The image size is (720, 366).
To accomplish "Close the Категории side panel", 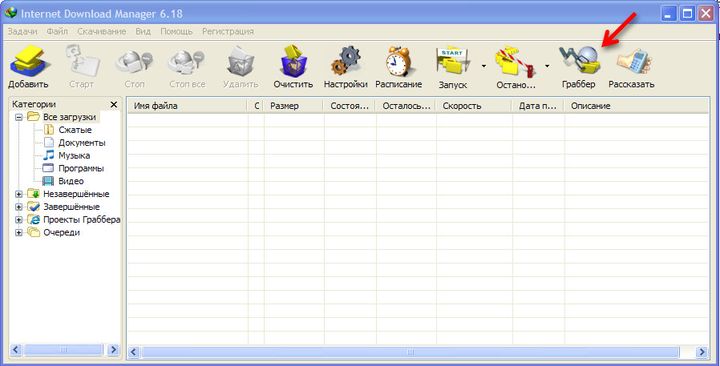I will 114,105.
